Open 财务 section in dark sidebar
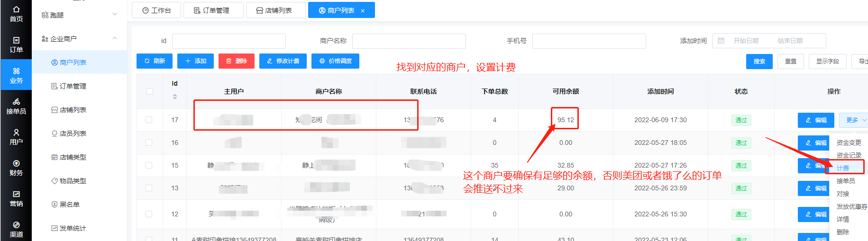 pos(16,168)
